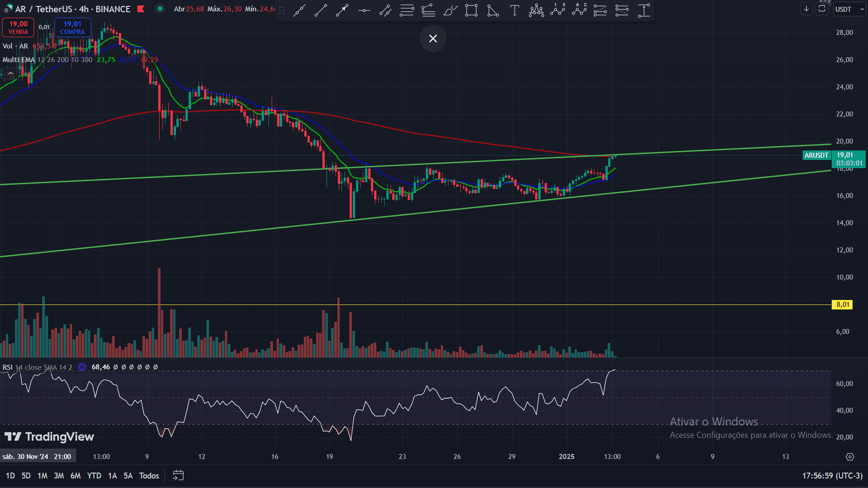Open the go-to-date calendar picker
Screen dimensions: 868x488
178,475
